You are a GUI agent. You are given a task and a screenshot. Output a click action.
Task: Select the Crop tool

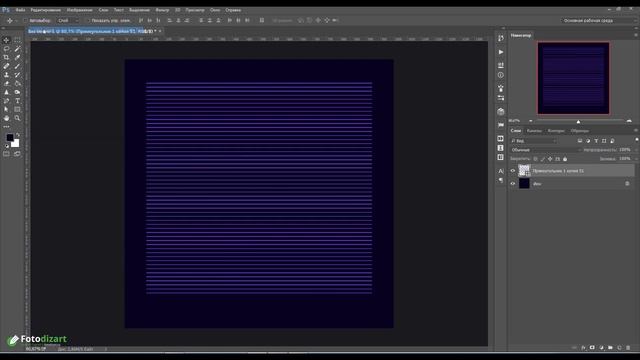coord(6,57)
